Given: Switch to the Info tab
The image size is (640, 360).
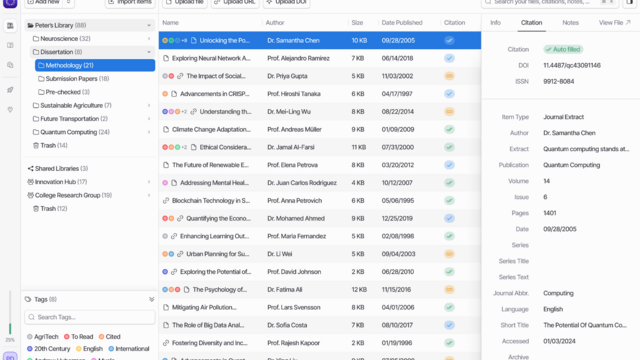Looking at the screenshot, I should click(496, 23).
